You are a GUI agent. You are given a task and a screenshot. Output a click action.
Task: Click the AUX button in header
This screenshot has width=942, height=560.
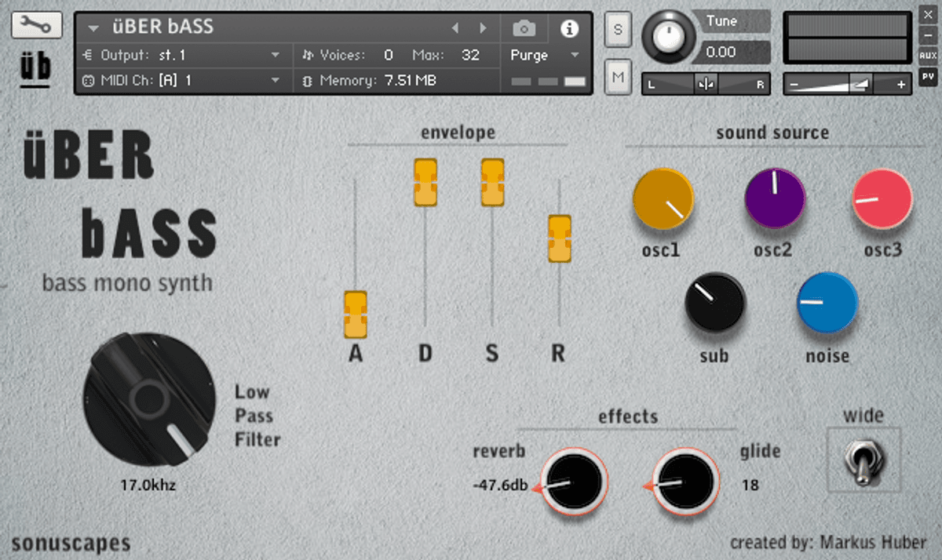coord(927,56)
